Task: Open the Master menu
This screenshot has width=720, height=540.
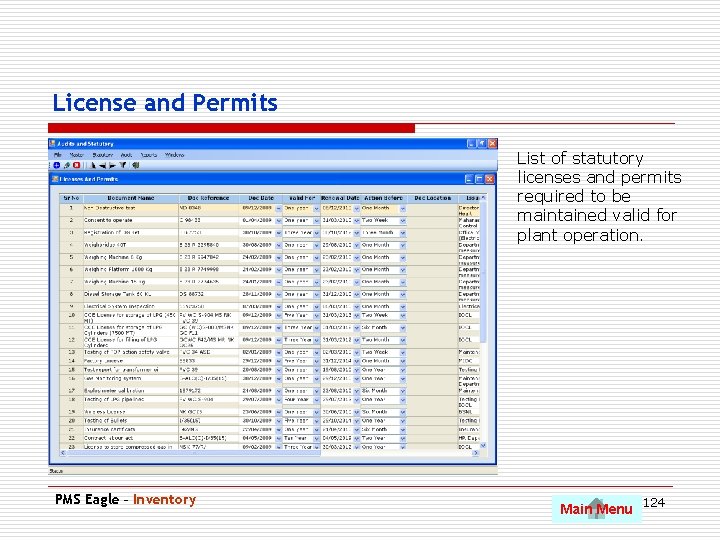Action: tap(77, 155)
